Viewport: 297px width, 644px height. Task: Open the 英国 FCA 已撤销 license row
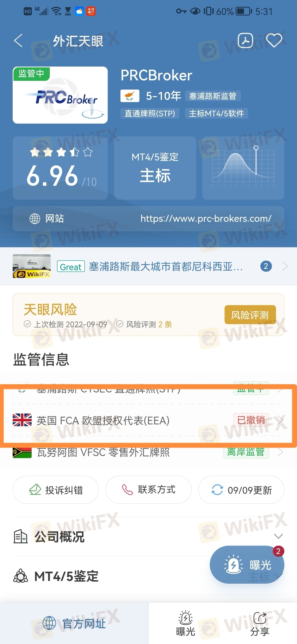click(x=148, y=420)
